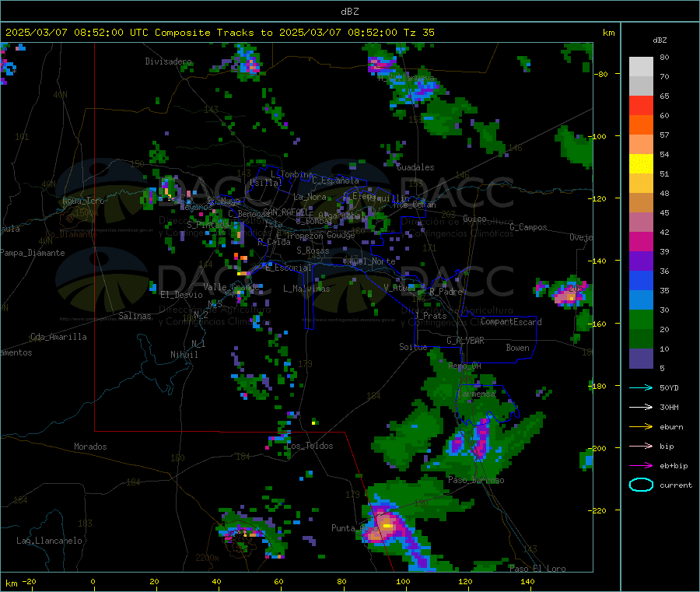
Task: Click the Morados location label
Action: pyautogui.click(x=90, y=447)
